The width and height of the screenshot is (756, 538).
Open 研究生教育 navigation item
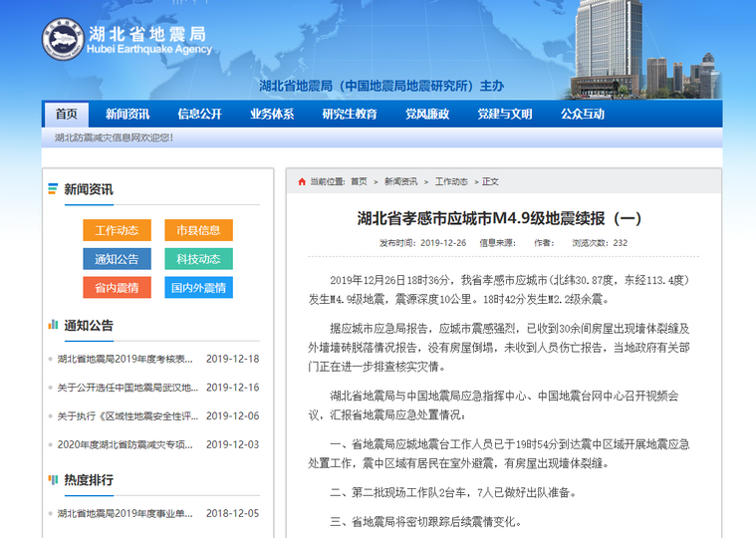[350, 114]
